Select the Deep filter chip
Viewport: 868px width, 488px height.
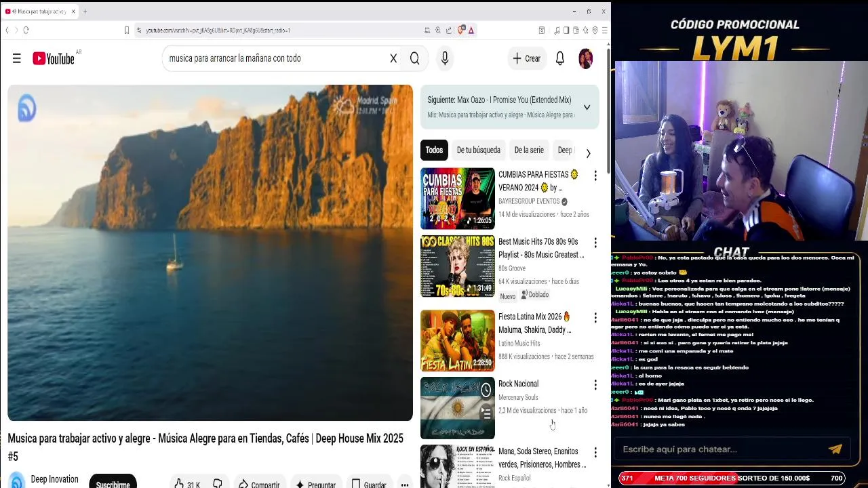(565, 150)
